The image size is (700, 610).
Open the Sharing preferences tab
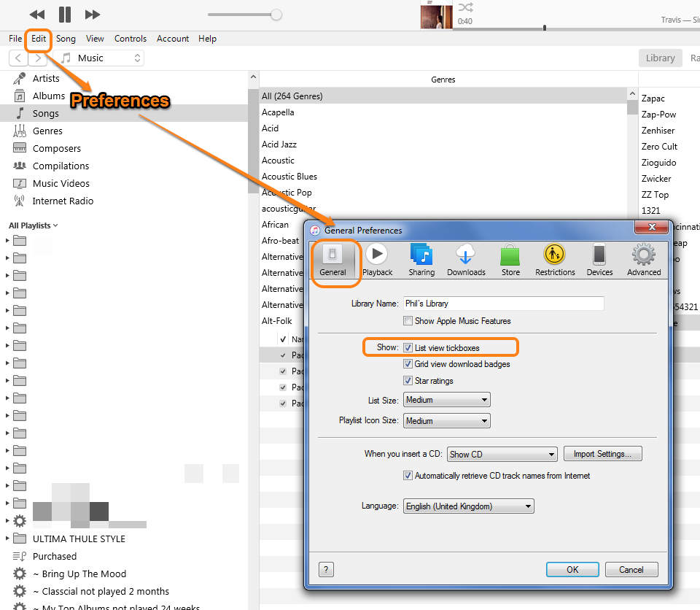[421, 260]
